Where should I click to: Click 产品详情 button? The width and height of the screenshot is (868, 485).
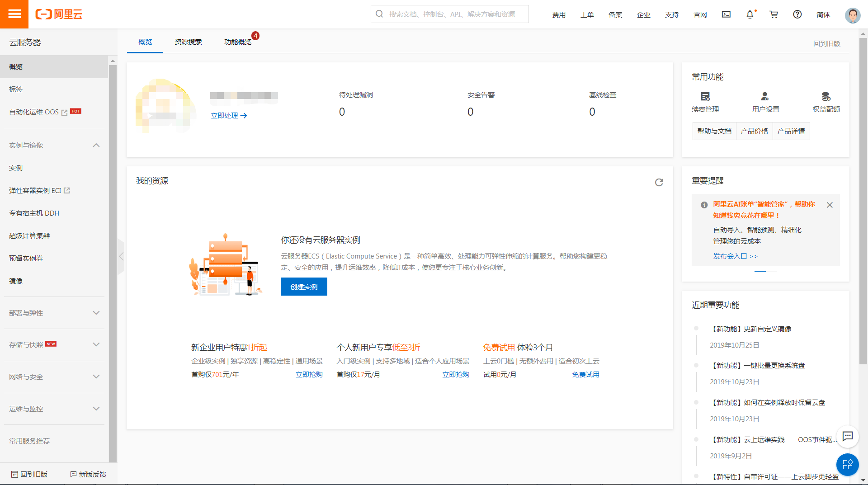pyautogui.click(x=791, y=131)
